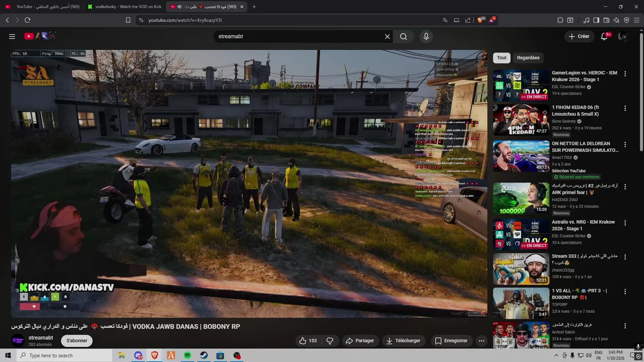Open Spotify from the taskbar

187,355
